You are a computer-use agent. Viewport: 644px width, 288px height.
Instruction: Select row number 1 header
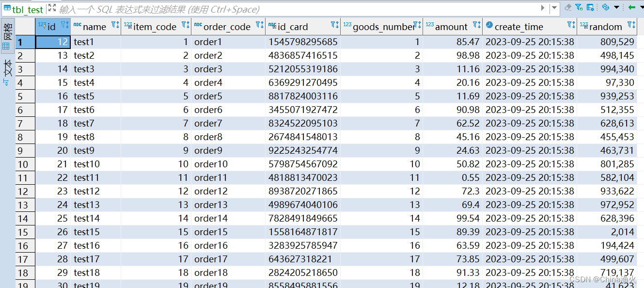click(x=25, y=42)
